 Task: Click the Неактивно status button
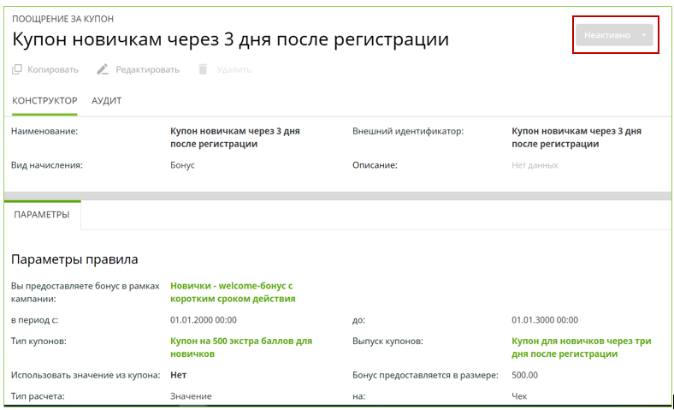tap(606, 34)
